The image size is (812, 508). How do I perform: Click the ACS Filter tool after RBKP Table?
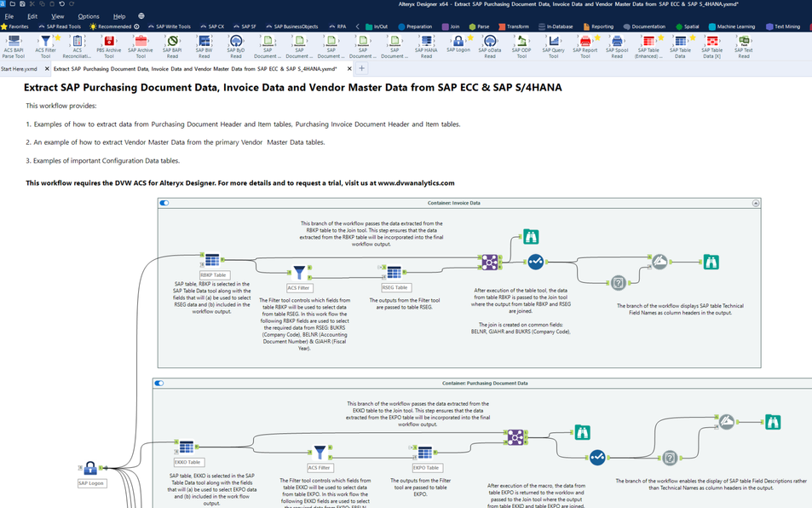click(299, 272)
